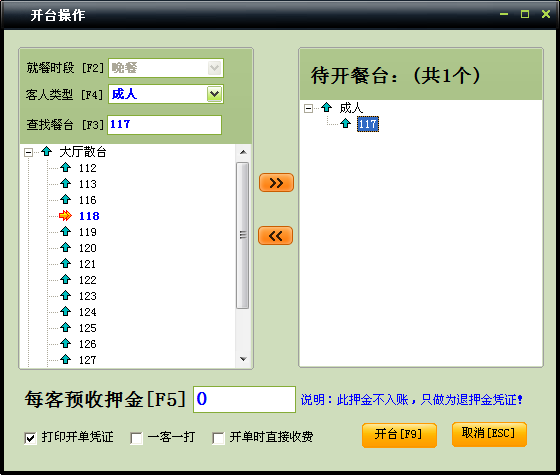Uncheck the 打印开单凭证 checkbox

[x=30, y=438]
